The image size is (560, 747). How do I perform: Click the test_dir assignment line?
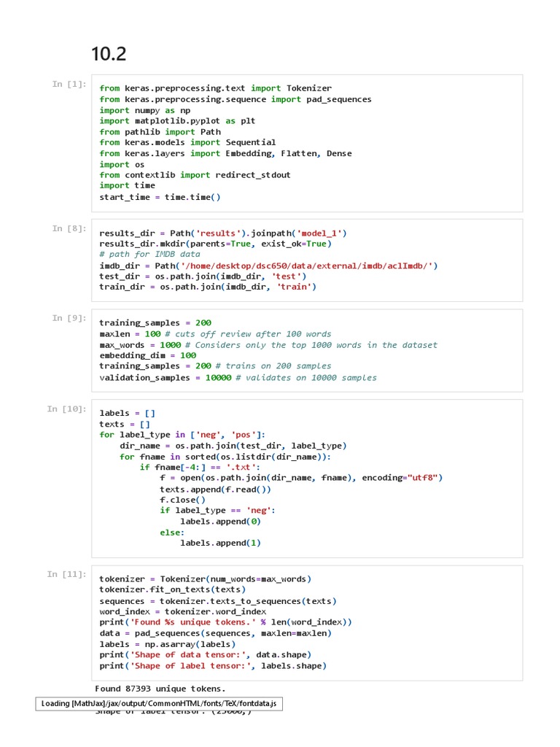[203, 276]
